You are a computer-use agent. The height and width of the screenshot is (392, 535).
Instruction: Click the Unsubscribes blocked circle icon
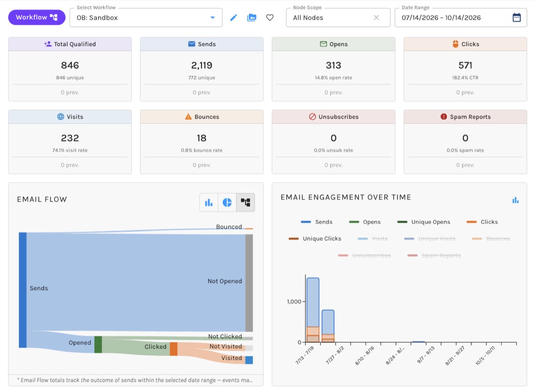tap(313, 117)
